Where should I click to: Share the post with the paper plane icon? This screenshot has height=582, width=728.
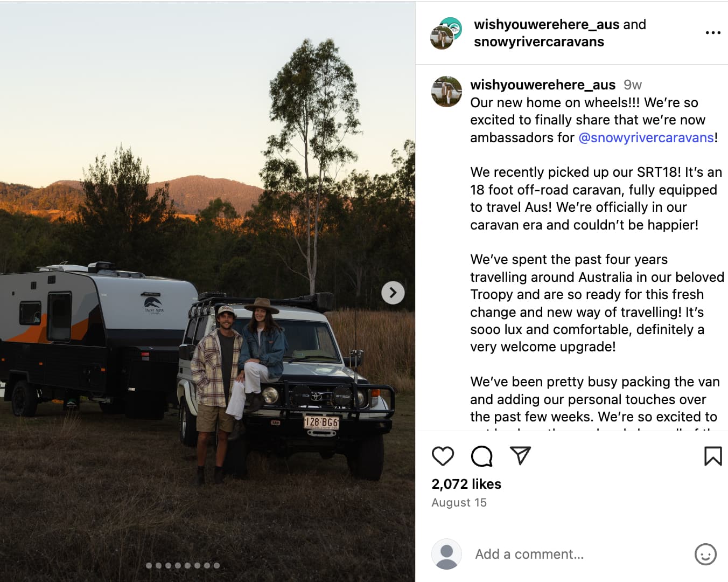point(519,455)
